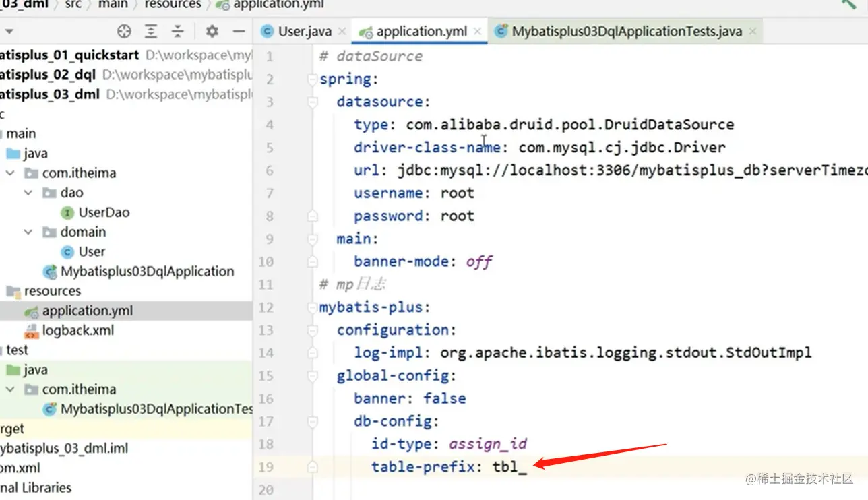Fold the configuration block at line 13
This screenshot has height=500, width=868.
tap(312, 330)
